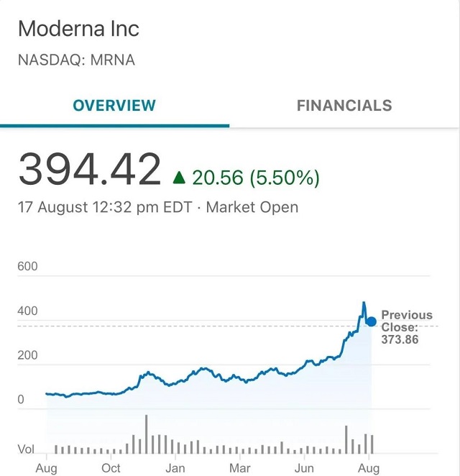
Task: Click the highest peak of the price line
Action: [364, 303]
